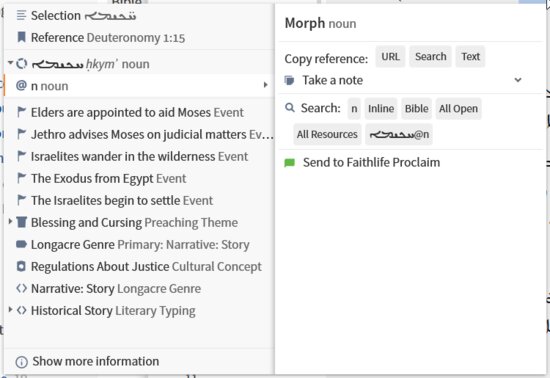Click Send to Faithlife Proclaim
Viewport: 550px width, 378px height.
(x=371, y=163)
